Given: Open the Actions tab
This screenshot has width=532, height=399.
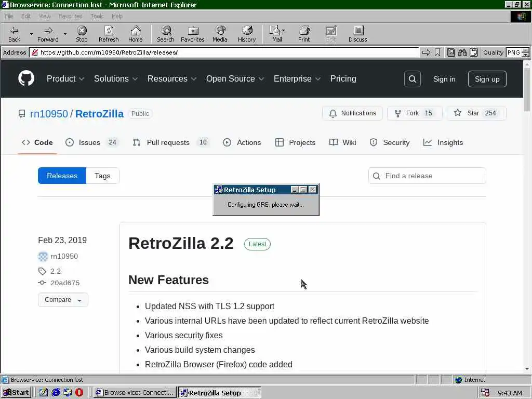Looking at the screenshot, I should click(x=242, y=142).
